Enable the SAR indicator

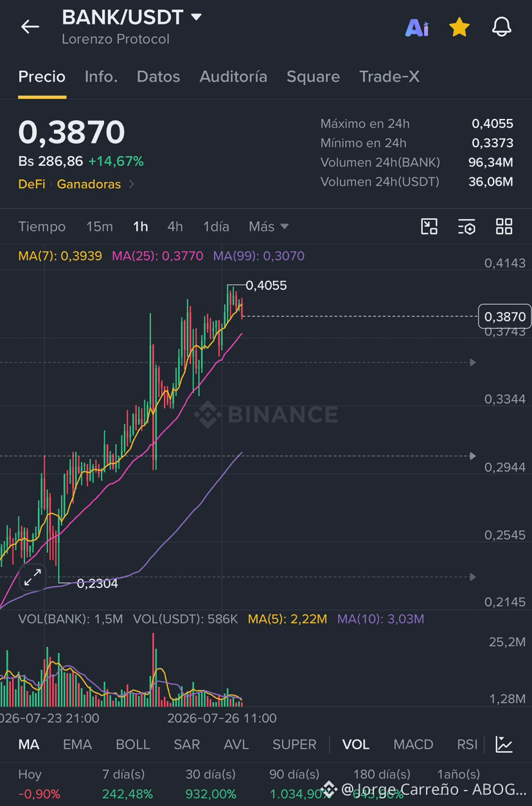(x=187, y=744)
